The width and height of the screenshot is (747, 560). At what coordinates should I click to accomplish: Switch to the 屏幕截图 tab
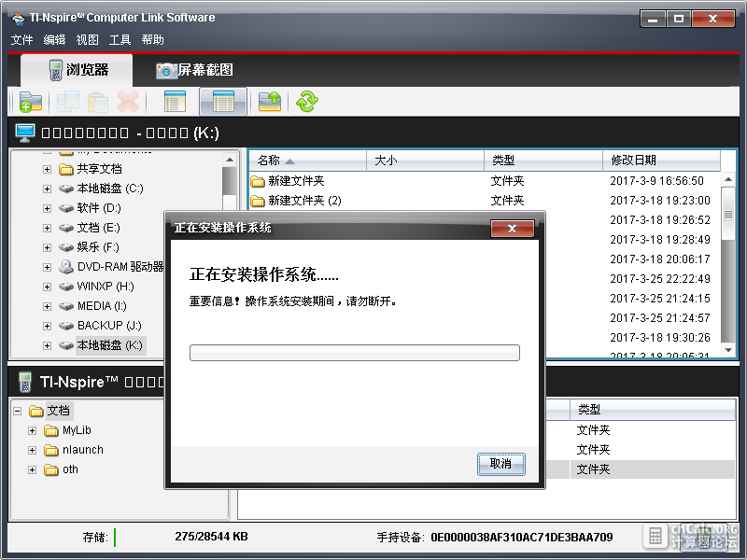195,70
